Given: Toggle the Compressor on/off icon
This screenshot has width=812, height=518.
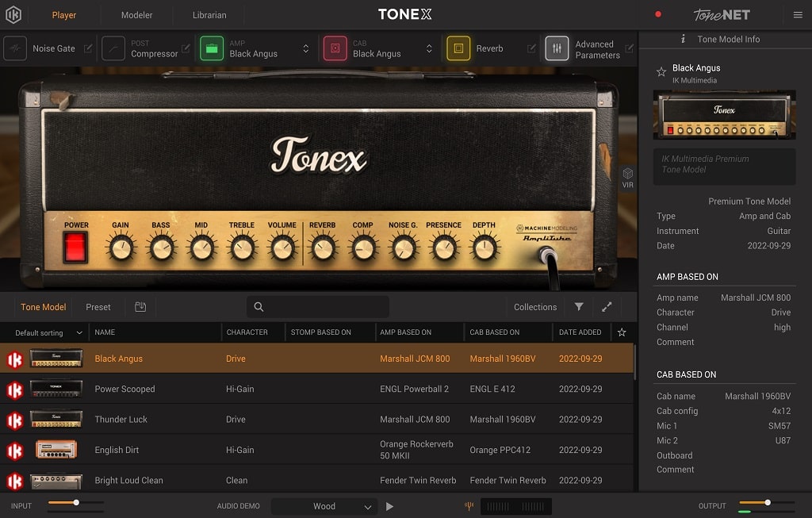Looking at the screenshot, I should click(x=113, y=48).
